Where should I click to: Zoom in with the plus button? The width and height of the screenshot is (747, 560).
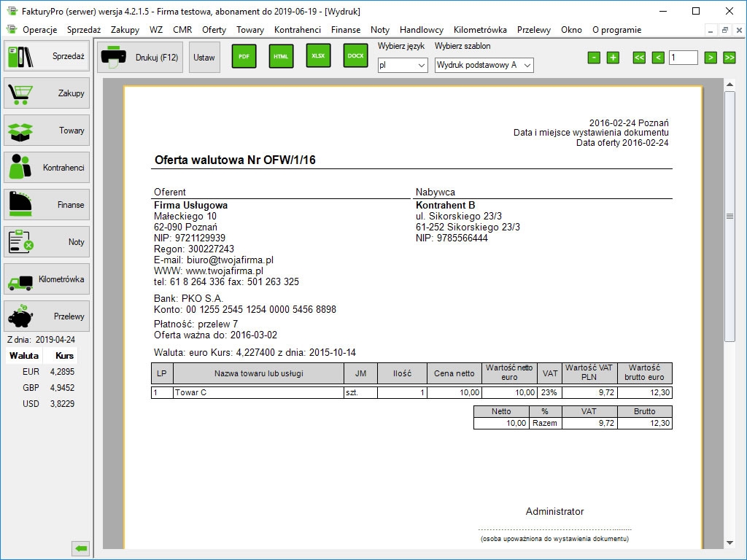tap(613, 58)
